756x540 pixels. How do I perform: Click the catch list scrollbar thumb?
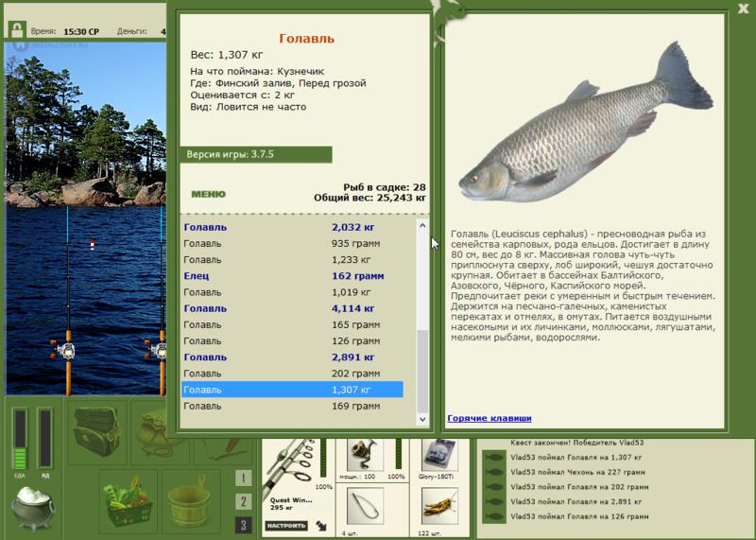pyautogui.click(x=422, y=371)
